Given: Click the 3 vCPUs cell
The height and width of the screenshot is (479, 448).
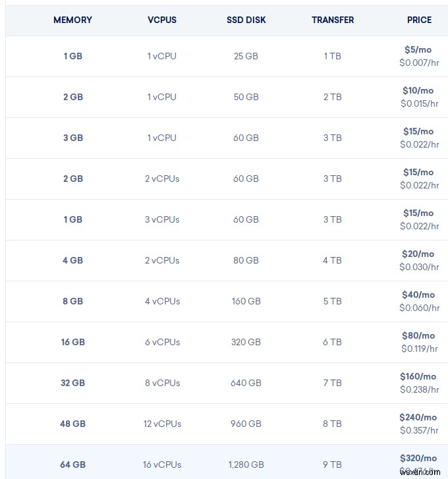Looking at the screenshot, I should tap(162, 219).
